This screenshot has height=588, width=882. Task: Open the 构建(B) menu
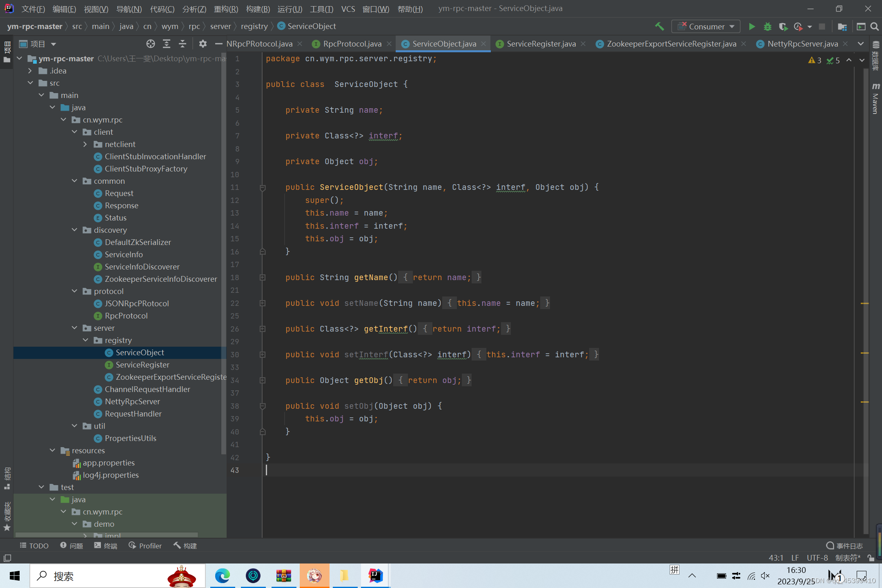coord(258,9)
